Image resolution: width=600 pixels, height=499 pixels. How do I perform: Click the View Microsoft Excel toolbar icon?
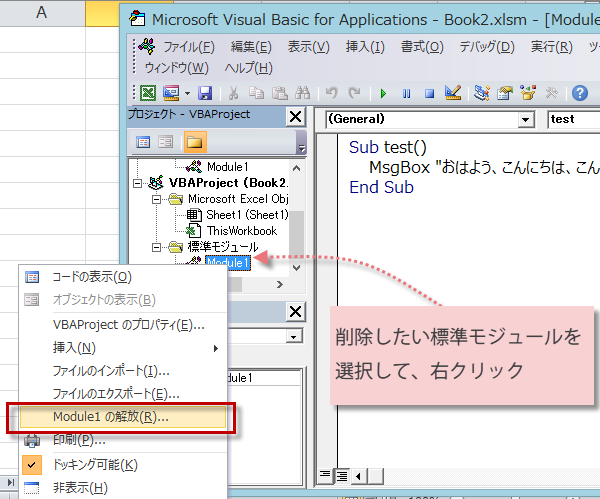147,94
